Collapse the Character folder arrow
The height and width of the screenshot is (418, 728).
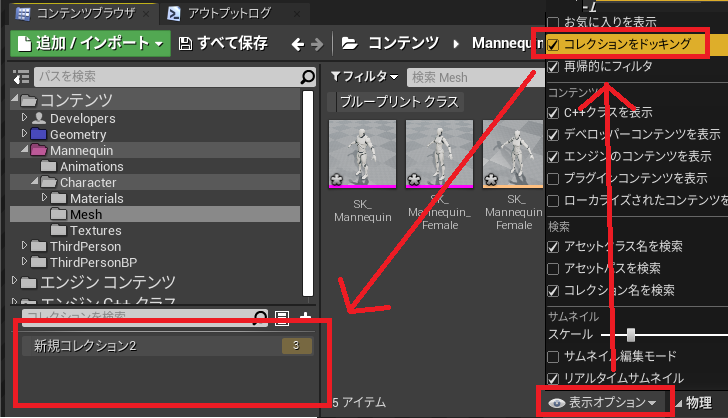click(x=35, y=181)
